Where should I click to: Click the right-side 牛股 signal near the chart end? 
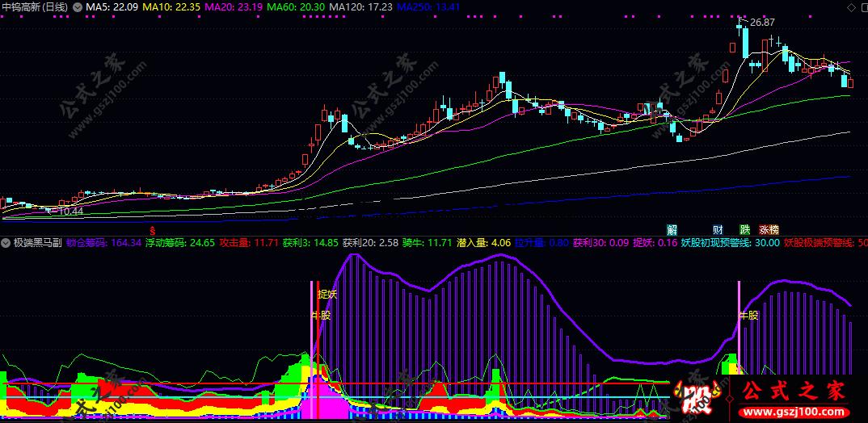pos(748,316)
